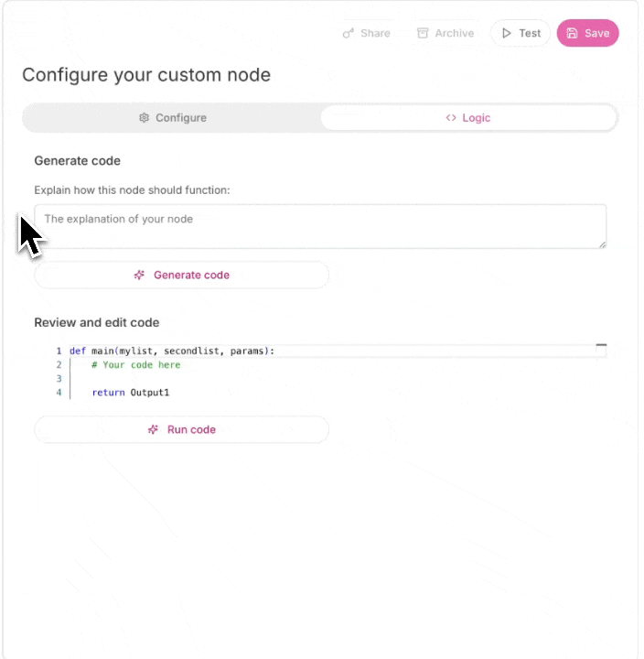This screenshot has width=644, height=659.
Task: Run the Test button
Action: point(521,33)
